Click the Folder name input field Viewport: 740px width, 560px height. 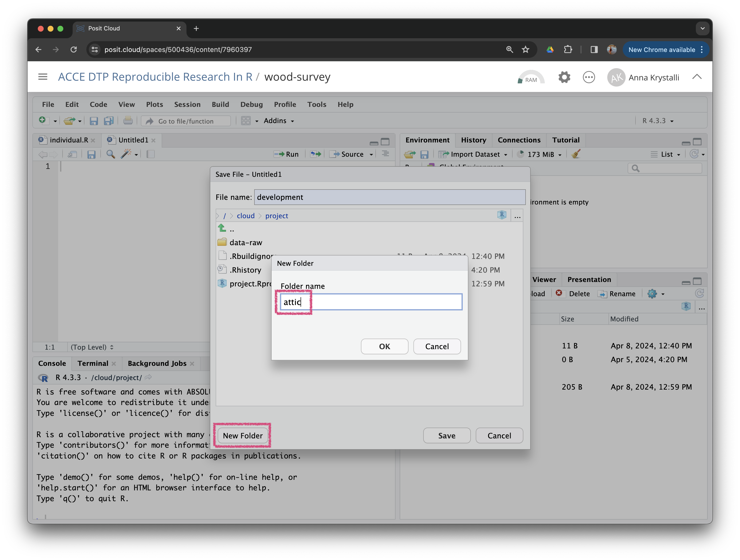(371, 302)
